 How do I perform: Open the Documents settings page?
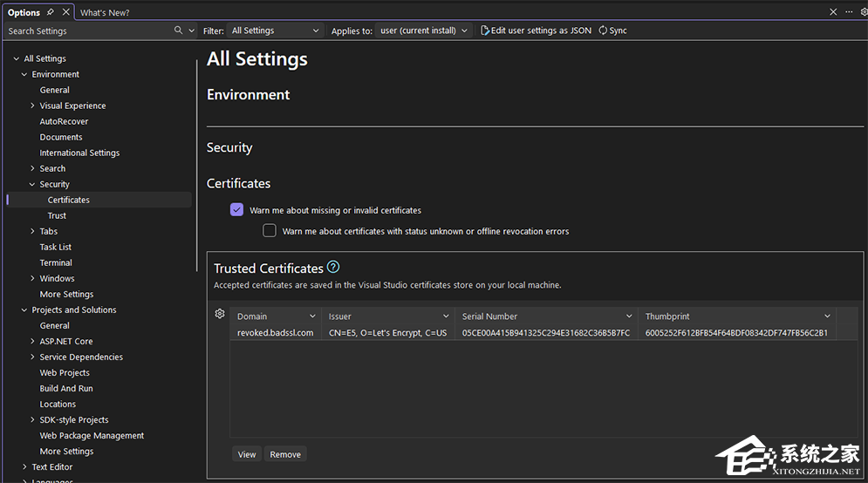[x=61, y=137]
